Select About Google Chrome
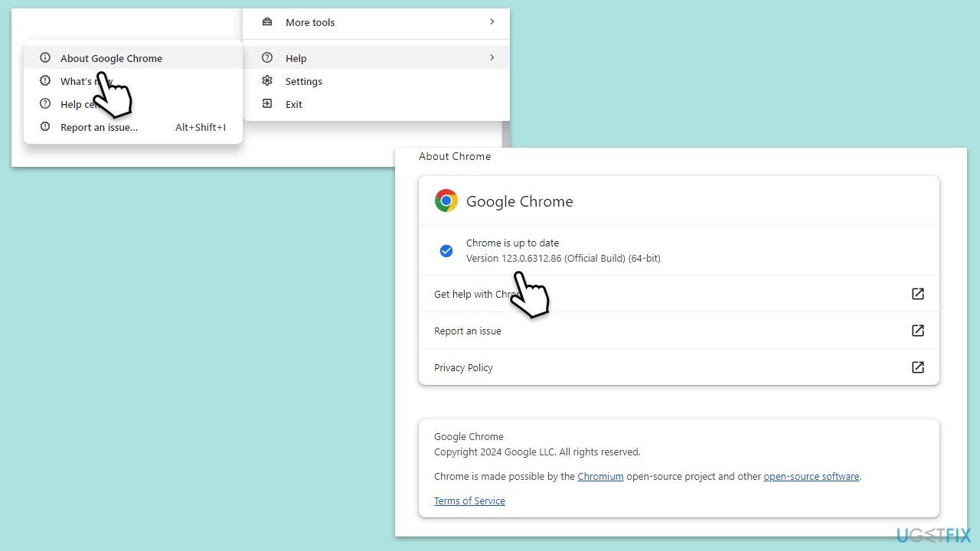Screen dimensions: 980x551 coord(133,58)
